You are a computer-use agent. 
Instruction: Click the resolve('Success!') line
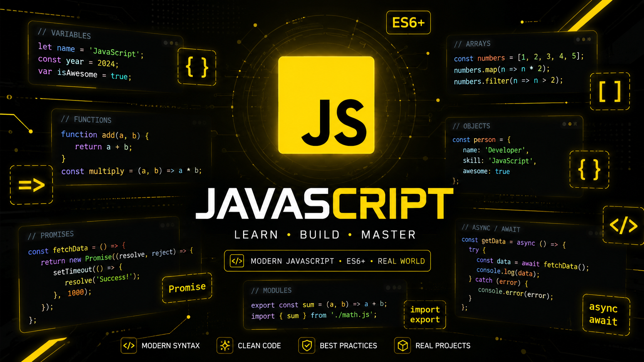102,280
